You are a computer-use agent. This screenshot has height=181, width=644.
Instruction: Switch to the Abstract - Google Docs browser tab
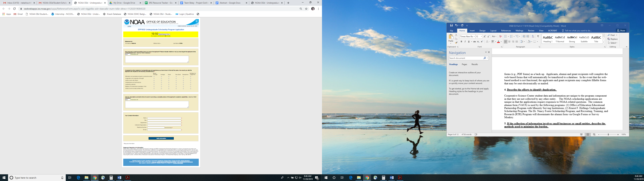click(230, 3)
